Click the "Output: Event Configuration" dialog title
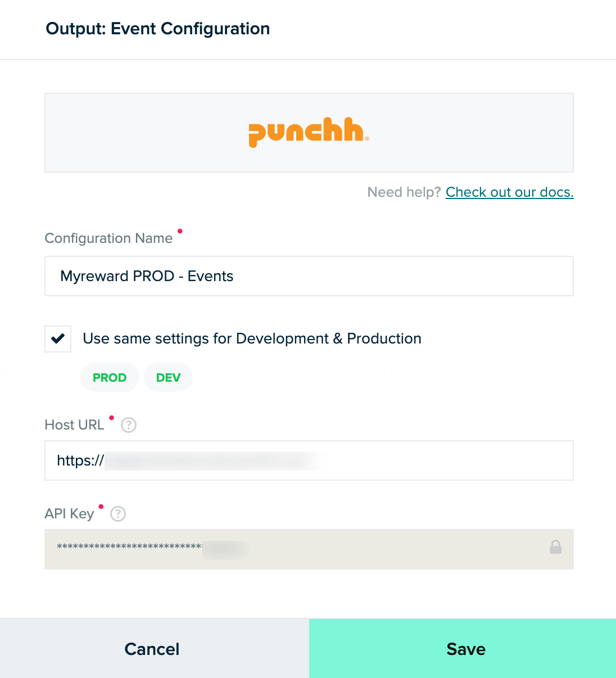 point(158,29)
